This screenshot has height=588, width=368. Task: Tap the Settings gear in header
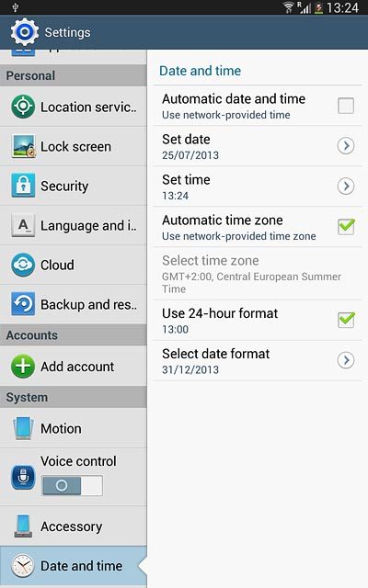point(25,32)
